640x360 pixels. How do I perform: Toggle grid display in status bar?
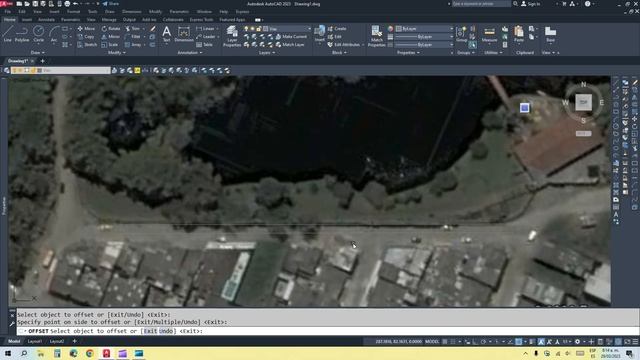[445, 342]
